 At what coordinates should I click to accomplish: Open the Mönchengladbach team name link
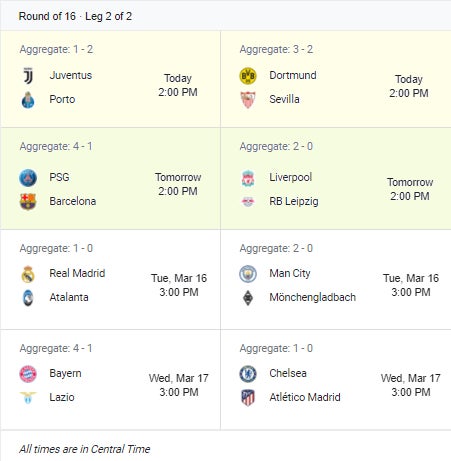point(312,297)
